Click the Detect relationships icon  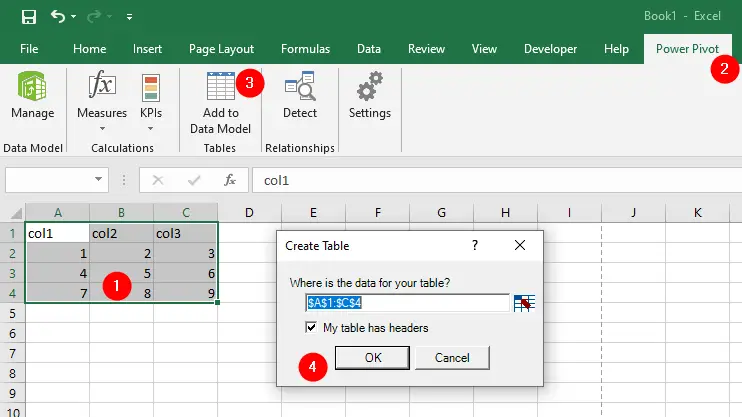pos(300,86)
